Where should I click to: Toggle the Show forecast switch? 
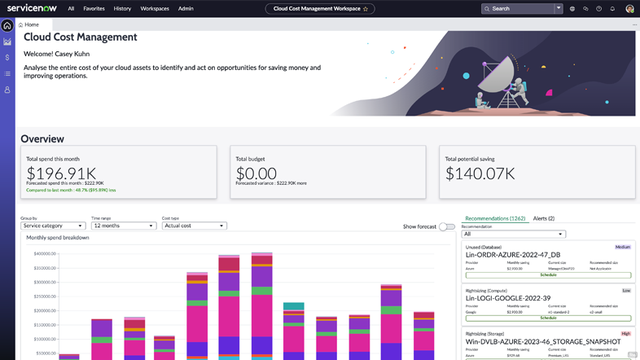(x=447, y=227)
